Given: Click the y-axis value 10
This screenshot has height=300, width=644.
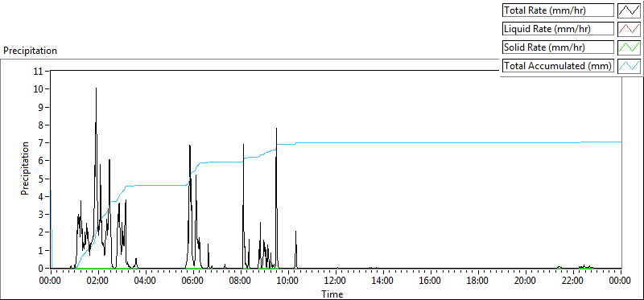Looking at the screenshot, I should [x=39, y=89].
